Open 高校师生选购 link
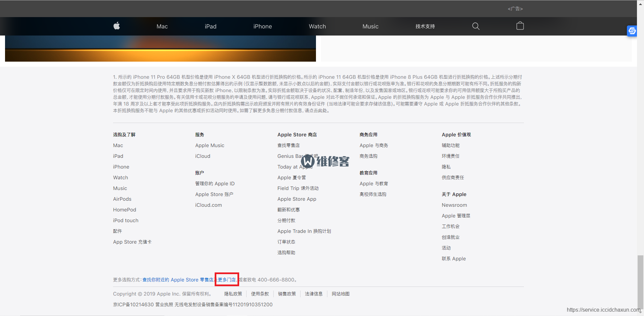 (x=373, y=194)
